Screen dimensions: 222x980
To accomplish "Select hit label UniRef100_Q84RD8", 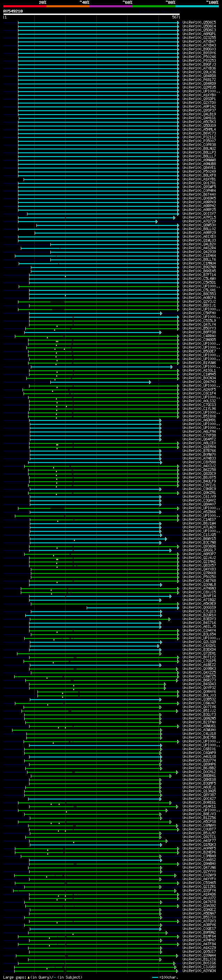I will pos(199,76).
